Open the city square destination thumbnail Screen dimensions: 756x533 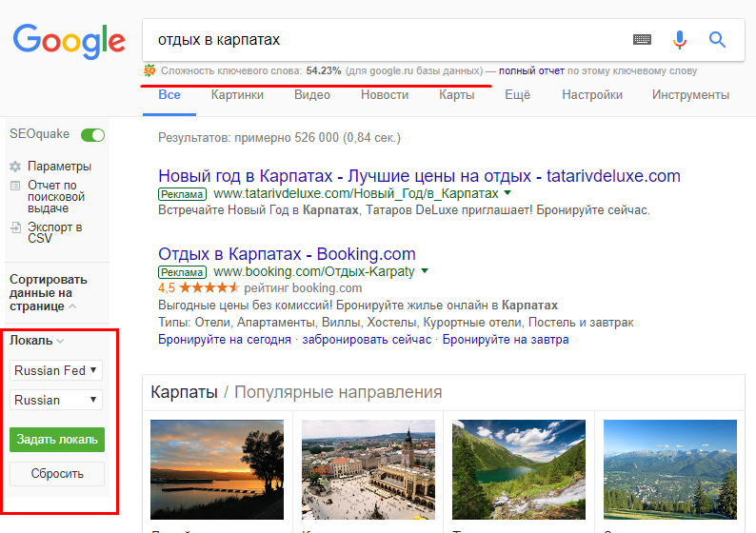[x=368, y=469]
